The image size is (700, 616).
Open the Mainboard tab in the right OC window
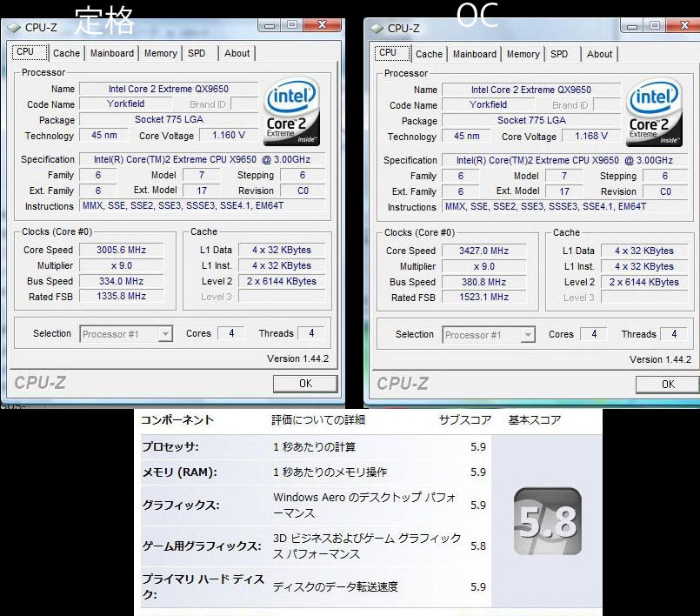click(475, 54)
